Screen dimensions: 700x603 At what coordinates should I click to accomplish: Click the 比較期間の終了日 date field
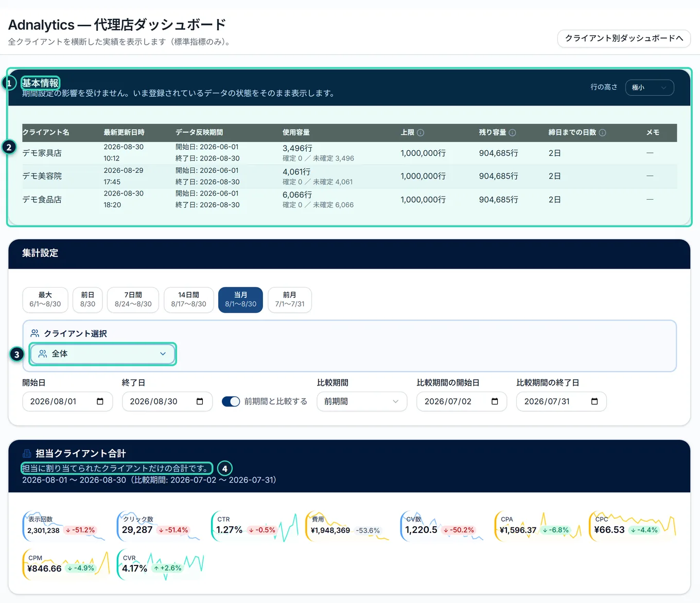[562, 401]
